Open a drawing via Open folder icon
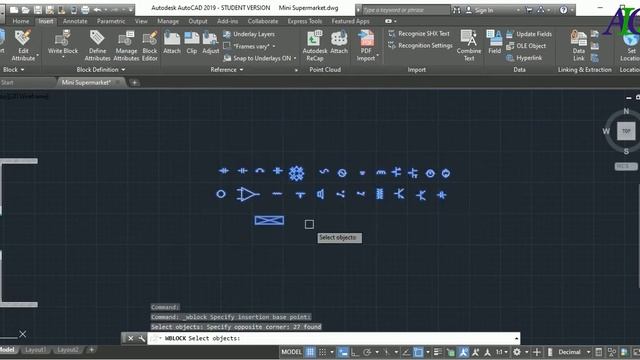Screen dimensions: 640x360 [x=26, y=9]
